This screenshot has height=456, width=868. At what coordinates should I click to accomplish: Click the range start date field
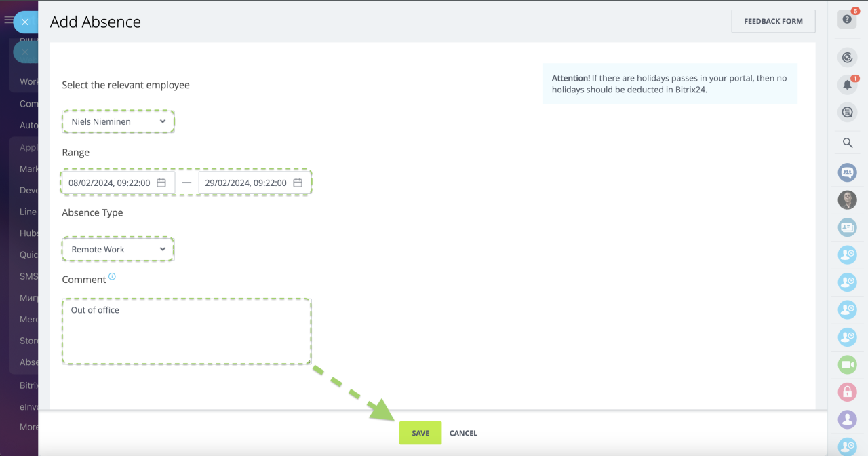click(110, 183)
